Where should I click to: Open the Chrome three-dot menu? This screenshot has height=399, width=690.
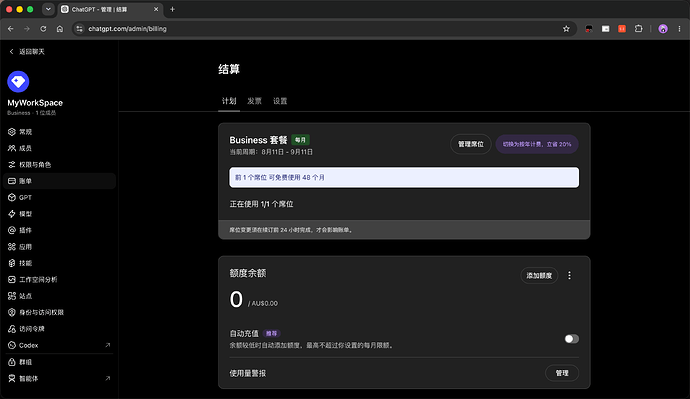tap(679, 29)
